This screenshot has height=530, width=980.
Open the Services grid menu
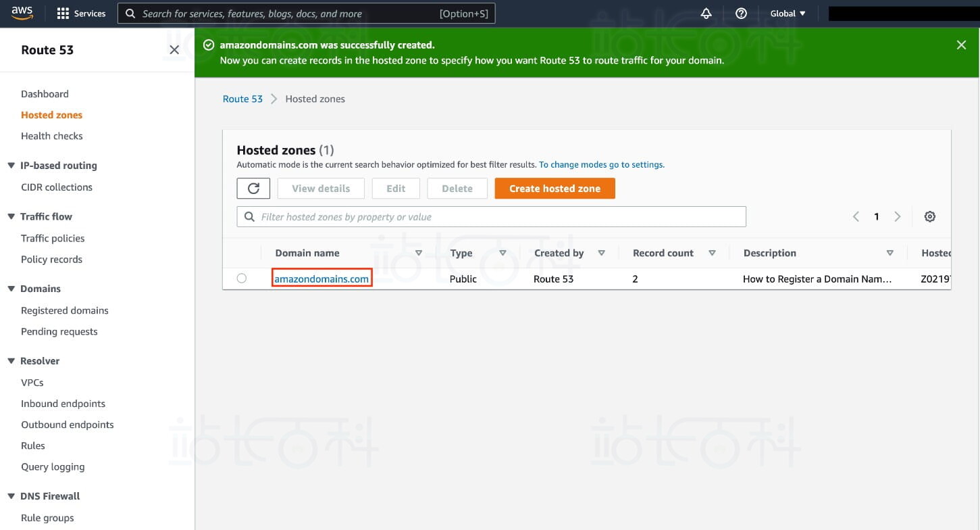point(81,14)
